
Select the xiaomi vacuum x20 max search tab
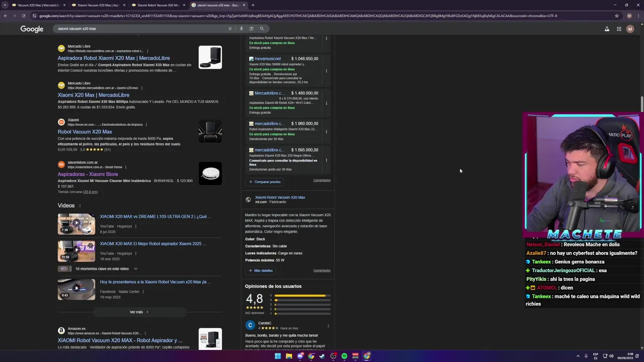(x=217, y=5)
